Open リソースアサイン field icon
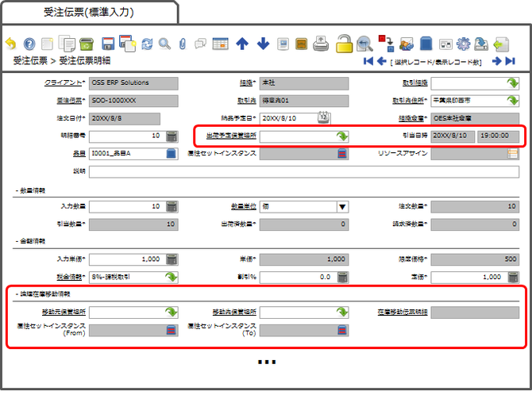Image resolution: width=532 pixels, height=395 pixels. point(513,154)
